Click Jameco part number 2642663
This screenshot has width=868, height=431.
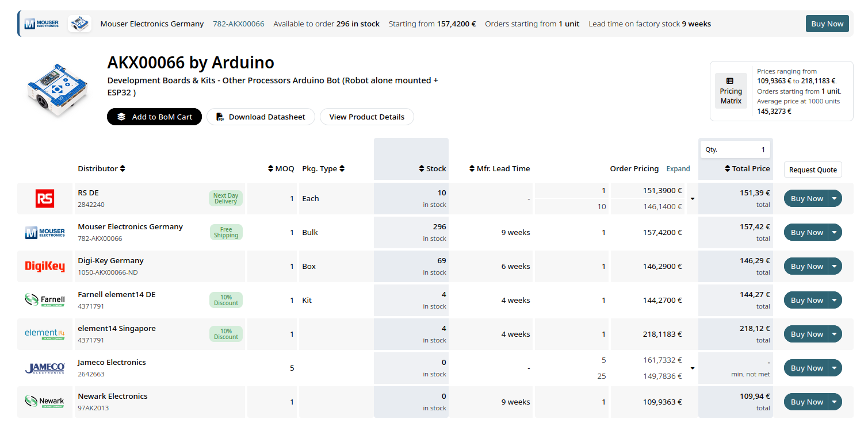(x=91, y=374)
